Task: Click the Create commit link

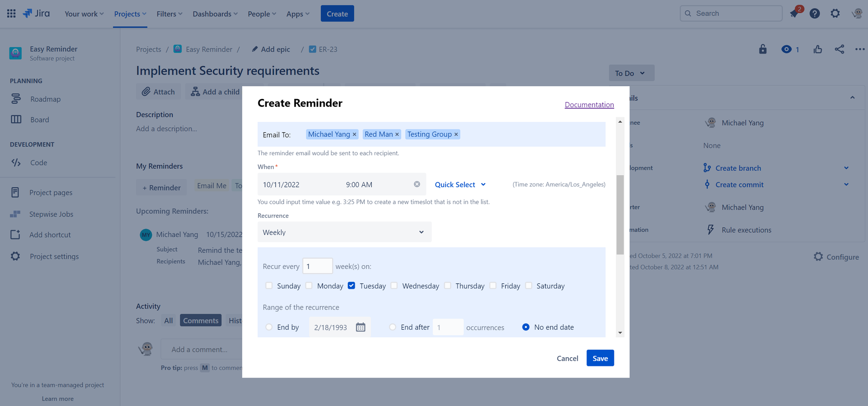Action: tap(739, 185)
